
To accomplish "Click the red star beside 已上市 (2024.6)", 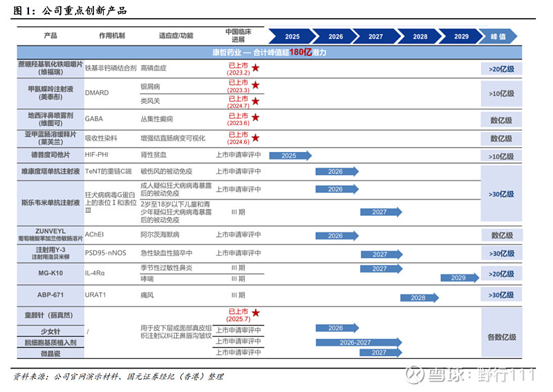I will [x=256, y=138].
